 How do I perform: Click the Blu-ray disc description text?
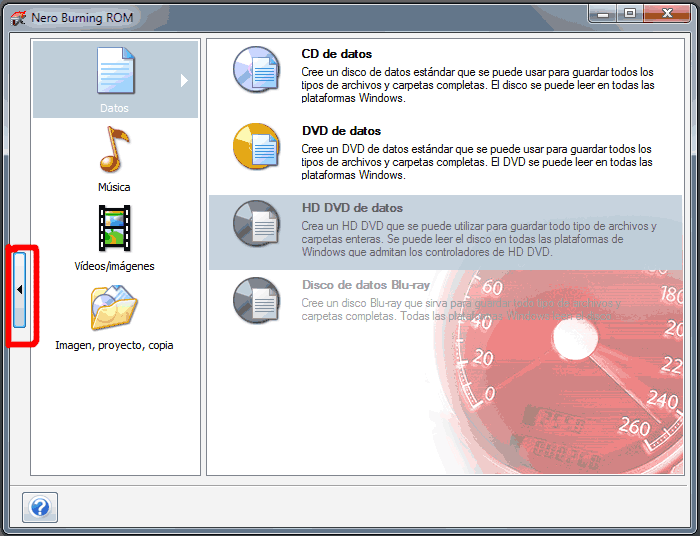pos(461,310)
